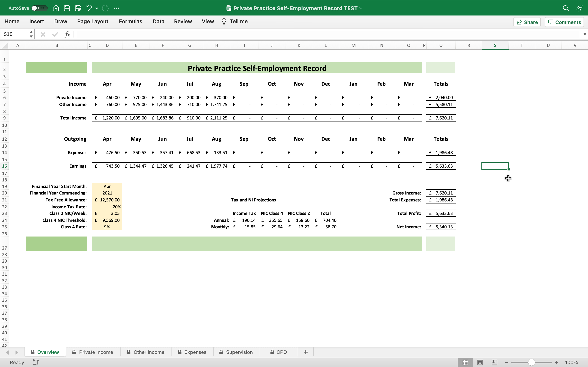The height and width of the screenshot is (367, 588).
Task: Switch to Page Layout view in status bar
Action: click(480, 362)
